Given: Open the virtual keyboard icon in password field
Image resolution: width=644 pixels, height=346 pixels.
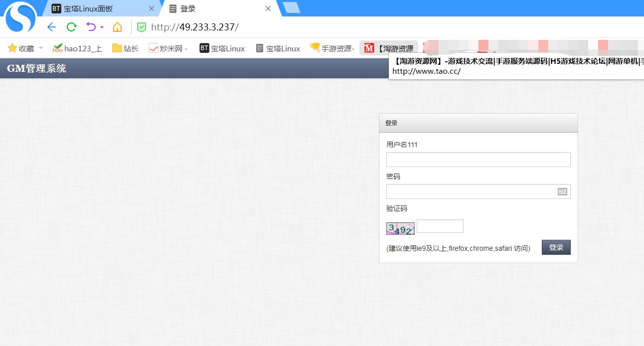Looking at the screenshot, I should [x=562, y=191].
